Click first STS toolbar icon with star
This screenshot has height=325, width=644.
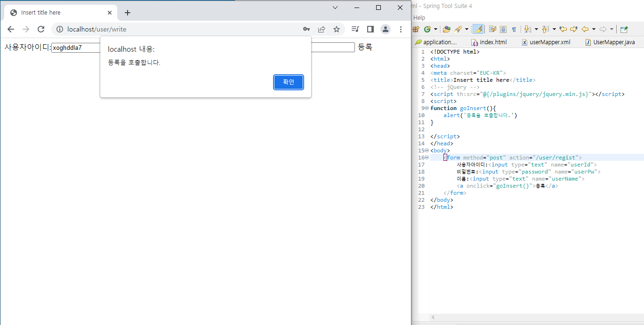(x=416, y=29)
